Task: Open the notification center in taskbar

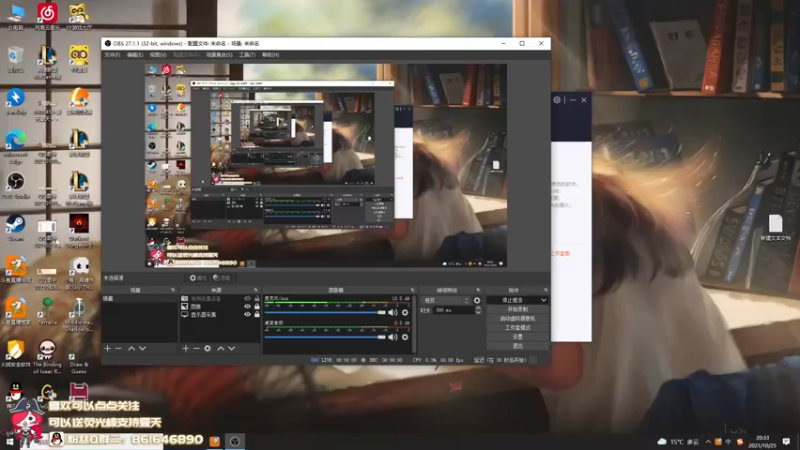Action: coord(786,441)
